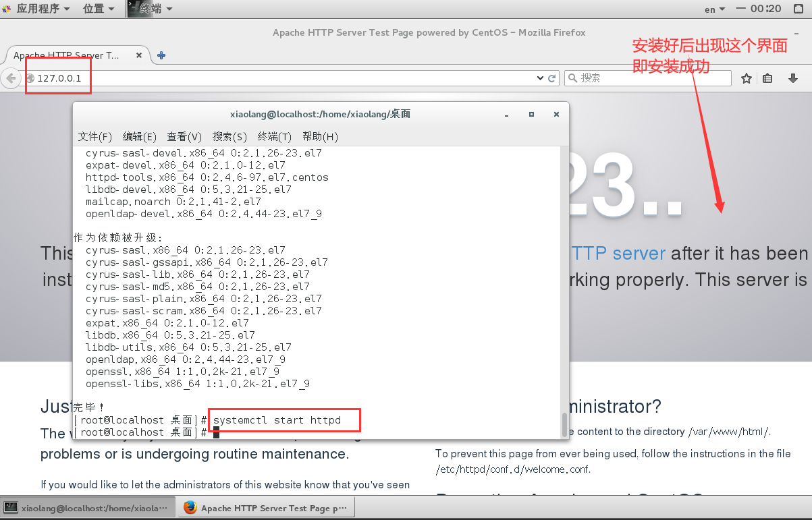Switch to Firefox Apache Test Page taskbar button
This screenshot has width=812, height=520.
(266, 508)
